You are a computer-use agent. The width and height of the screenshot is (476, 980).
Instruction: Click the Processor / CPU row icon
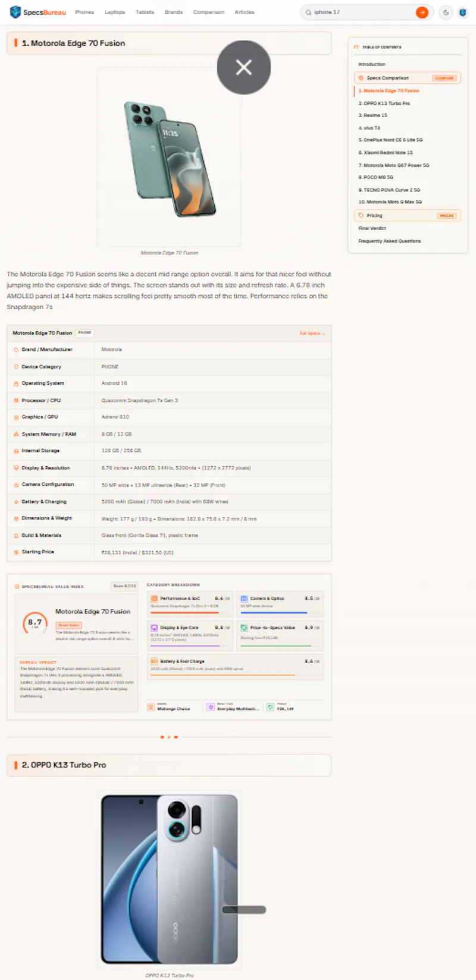coord(16,401)
